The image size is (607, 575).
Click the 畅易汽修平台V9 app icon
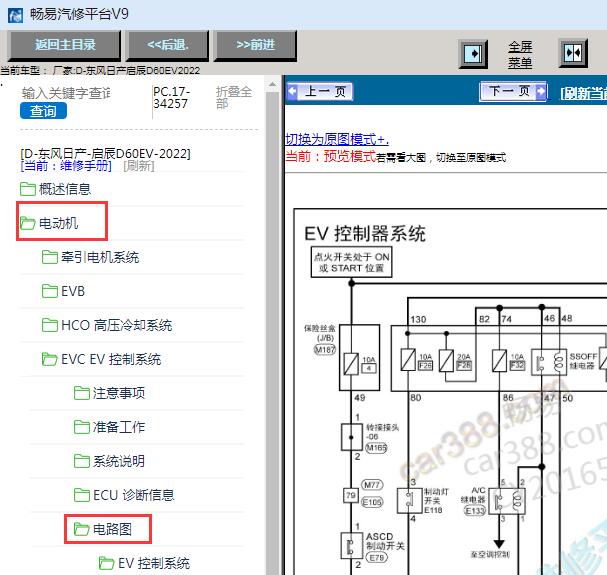click(x=15, y=15)
